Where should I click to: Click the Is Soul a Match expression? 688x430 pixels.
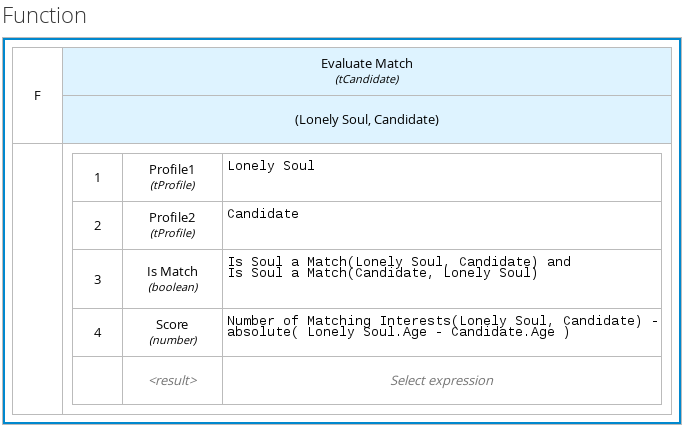(x=441, y=278)
